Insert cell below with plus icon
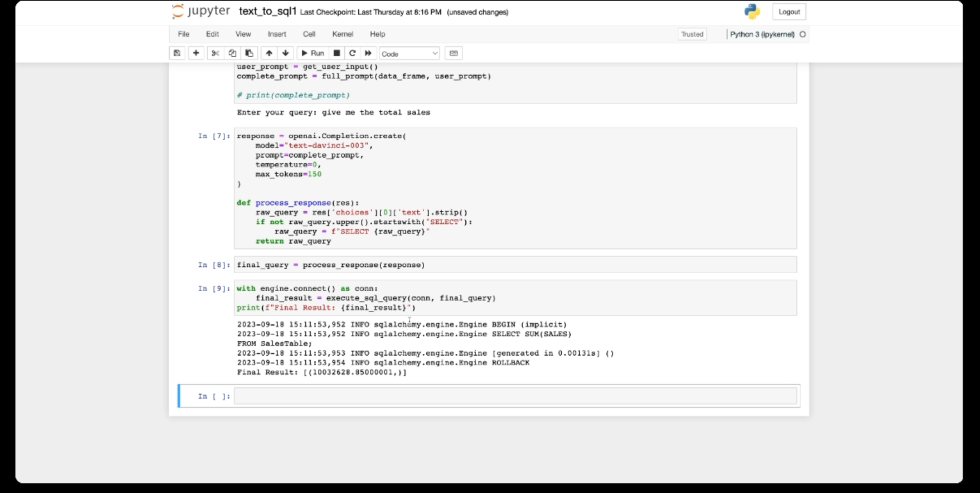This screenshot has height=493, width=980. point(196,53)
